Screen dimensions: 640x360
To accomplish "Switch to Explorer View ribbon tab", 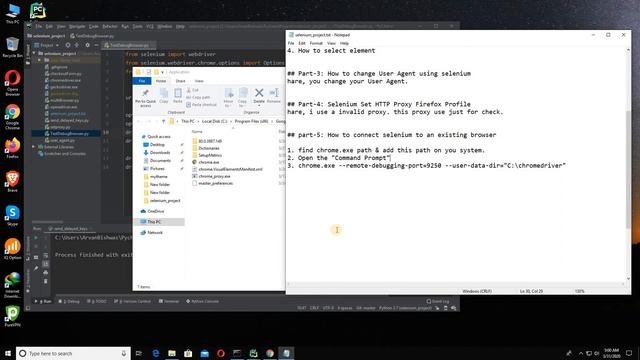I will coord(199,81).
